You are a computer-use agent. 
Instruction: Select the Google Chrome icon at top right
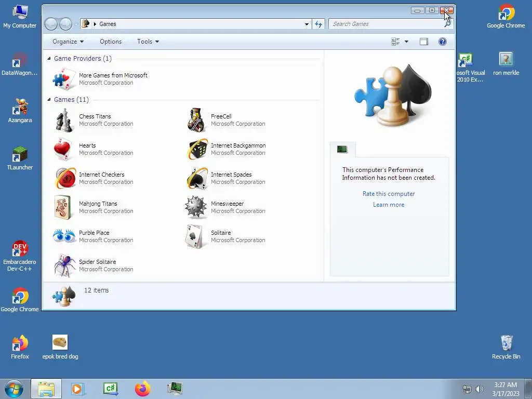pos(506,17)
